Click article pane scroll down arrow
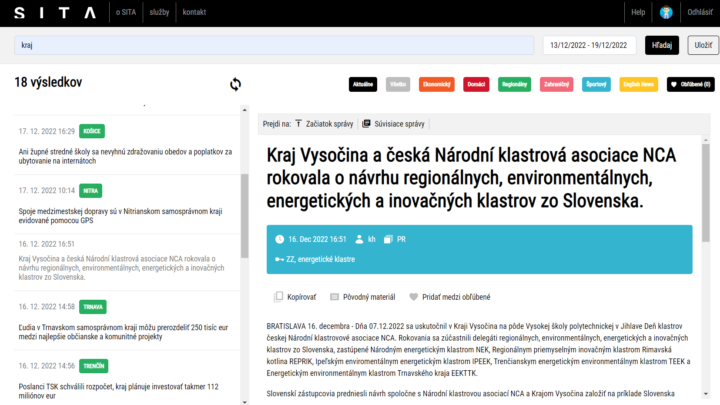Screen dimensions: 720x405 [706, 394]
